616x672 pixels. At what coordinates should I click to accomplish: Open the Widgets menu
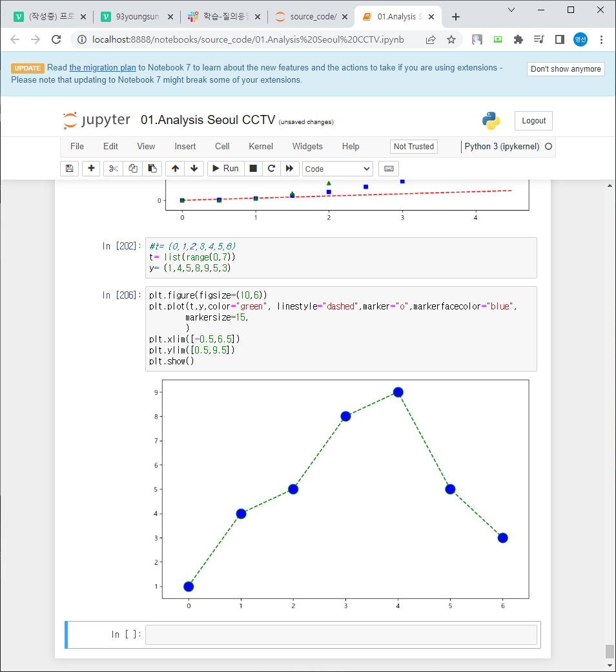[x=307, y=147]
